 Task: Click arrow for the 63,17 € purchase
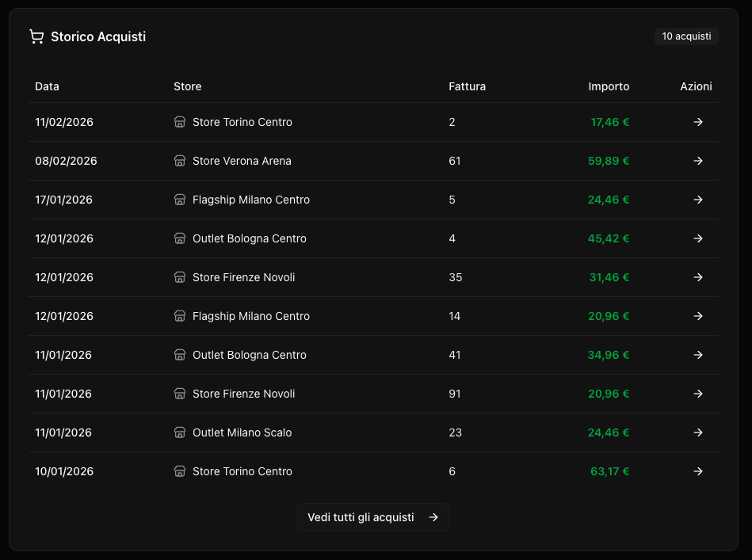pos(698,472)
